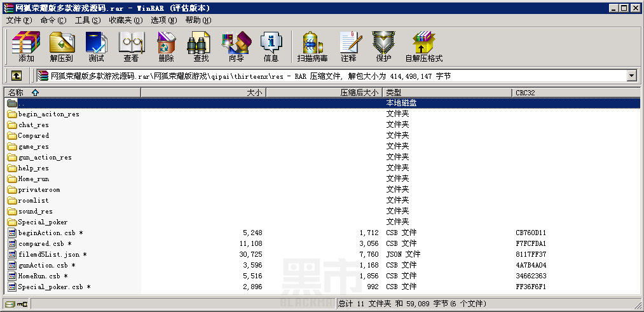
Task: Select the Home_run folder
Action: click(x=33, y=179)
